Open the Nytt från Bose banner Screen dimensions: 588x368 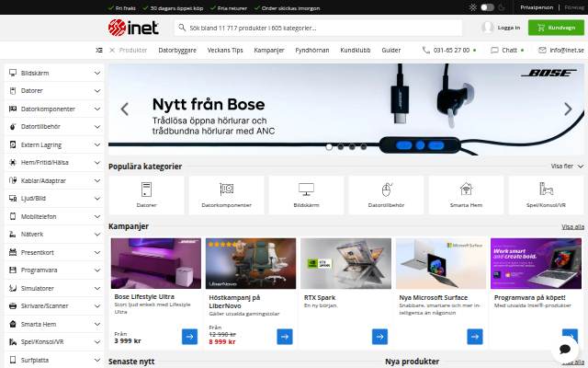coord(346,109)
